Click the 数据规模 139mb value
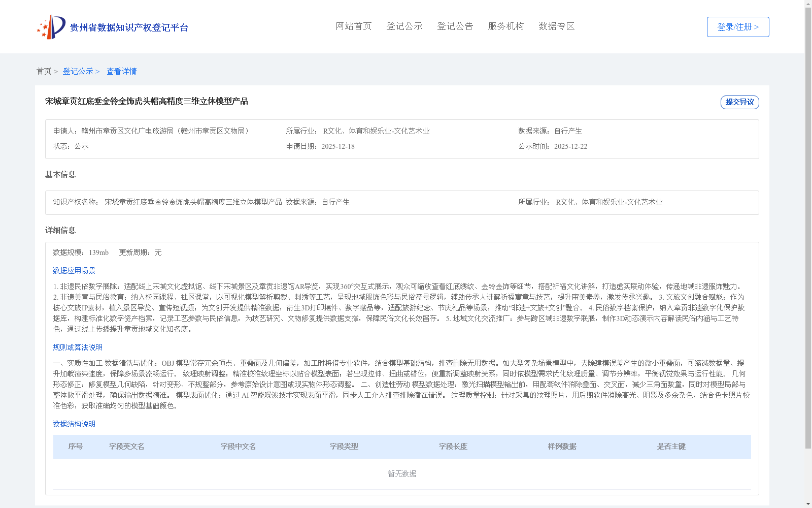 tap(98, 253)
